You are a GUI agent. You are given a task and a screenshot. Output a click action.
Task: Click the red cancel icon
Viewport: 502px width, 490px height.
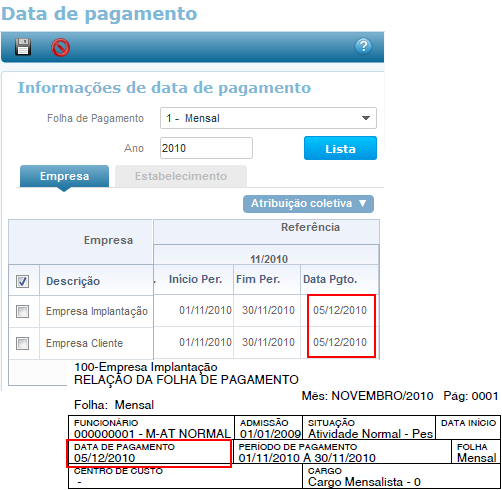pos(60,47)
